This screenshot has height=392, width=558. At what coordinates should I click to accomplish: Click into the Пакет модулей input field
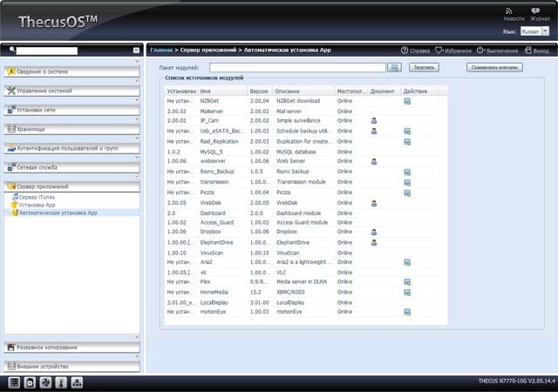298,68
